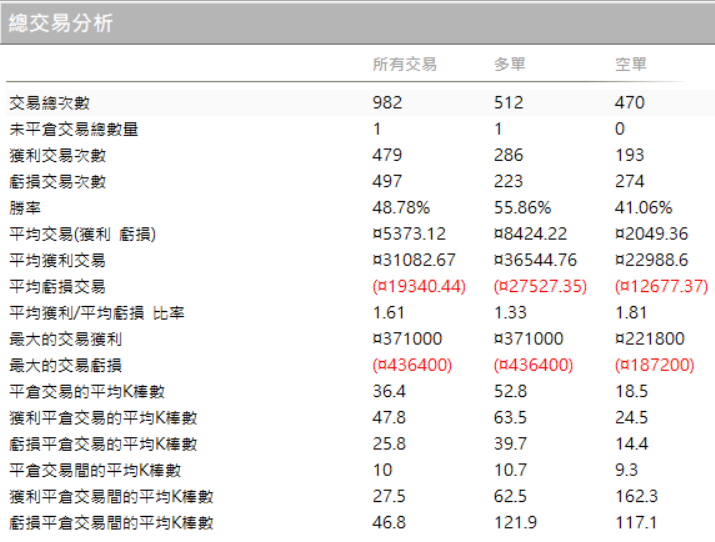Click long win rate 55.86%
Viewport: 715px width, 542px height.
tap(523, 208)
